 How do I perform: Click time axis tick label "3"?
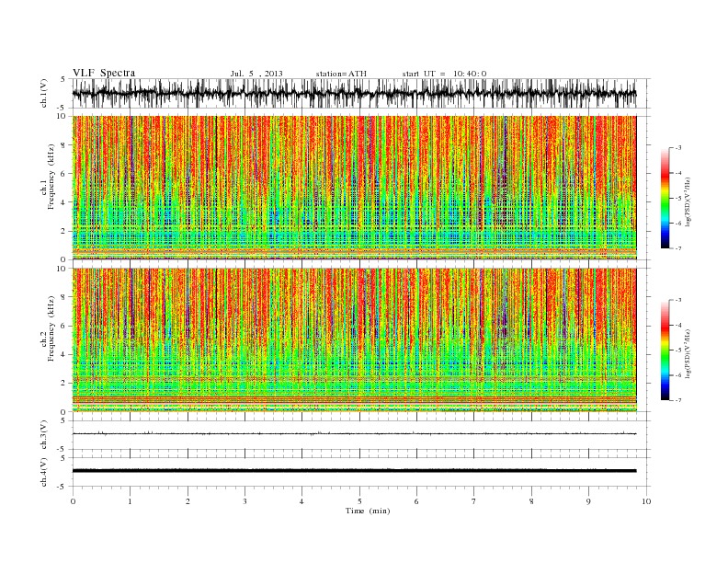245,501
